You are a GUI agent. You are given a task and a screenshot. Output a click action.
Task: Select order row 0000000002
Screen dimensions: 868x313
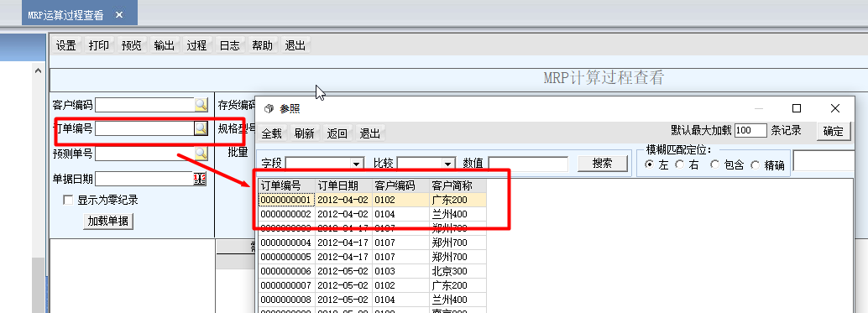[373, 214]
